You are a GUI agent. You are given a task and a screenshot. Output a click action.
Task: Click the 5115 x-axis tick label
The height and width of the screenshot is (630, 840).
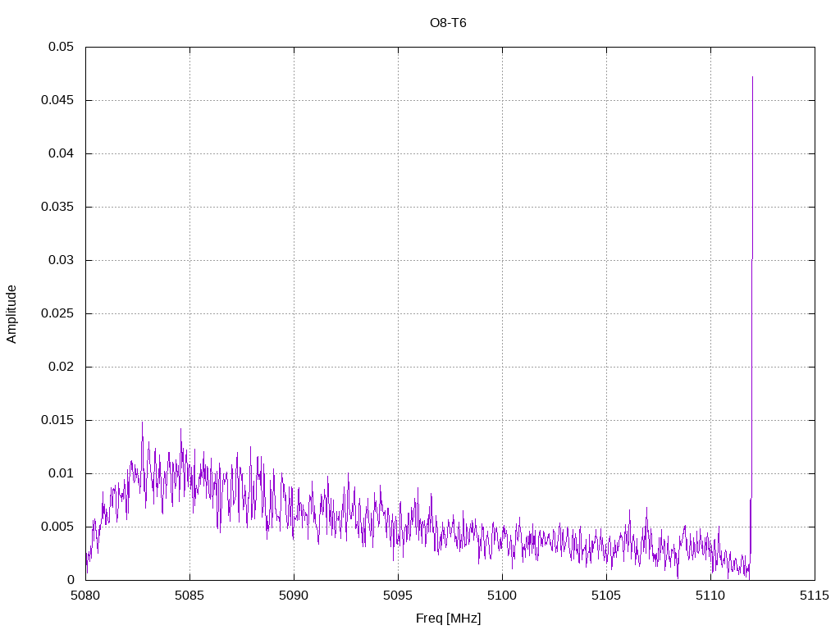coord(815,596)
